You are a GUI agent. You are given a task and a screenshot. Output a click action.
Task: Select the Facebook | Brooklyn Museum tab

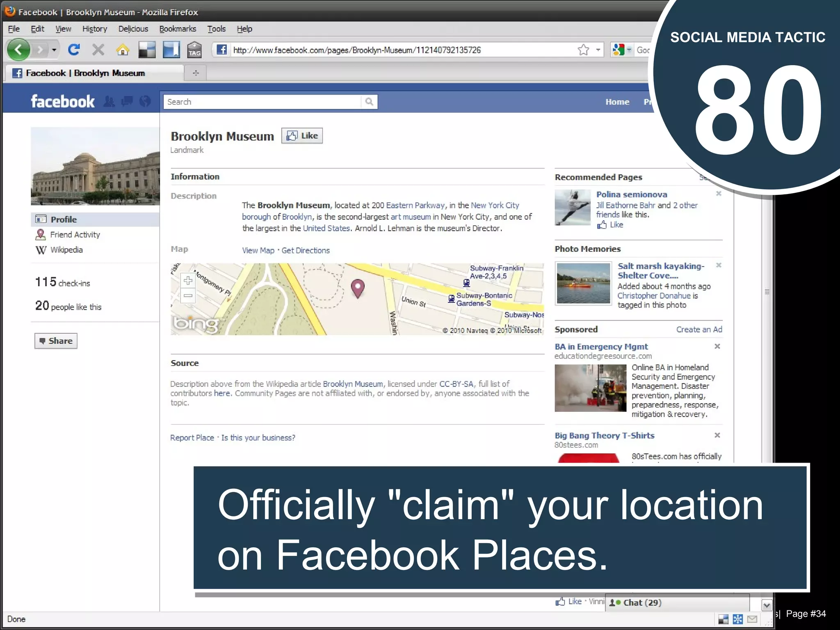(x=94, y=73)
